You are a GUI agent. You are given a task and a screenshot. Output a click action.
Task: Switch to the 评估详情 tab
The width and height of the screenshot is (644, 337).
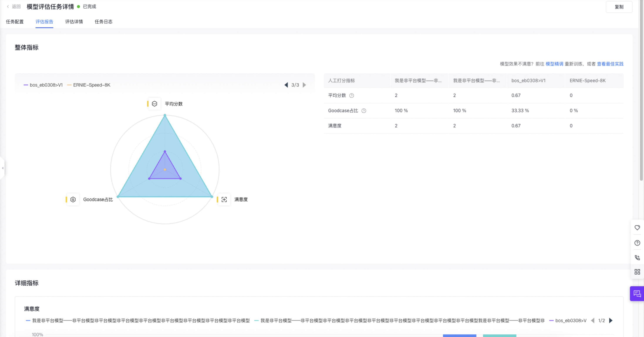(74, 22)
